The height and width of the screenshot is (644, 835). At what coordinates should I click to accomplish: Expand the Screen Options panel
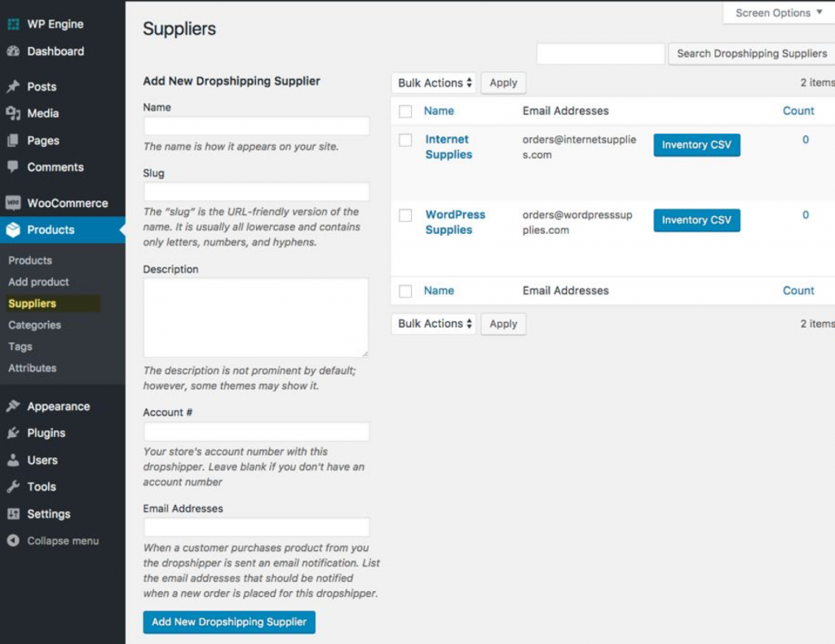779,13
